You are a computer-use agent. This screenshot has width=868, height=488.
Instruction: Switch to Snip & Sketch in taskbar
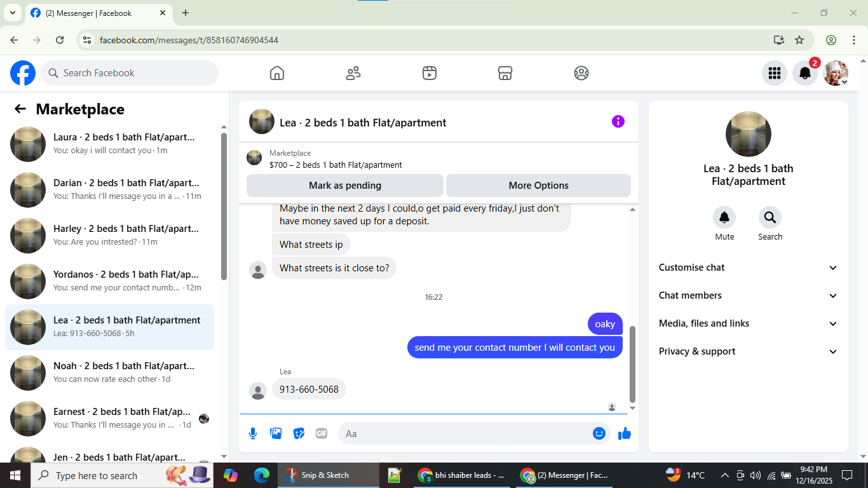tap(329, 475)
